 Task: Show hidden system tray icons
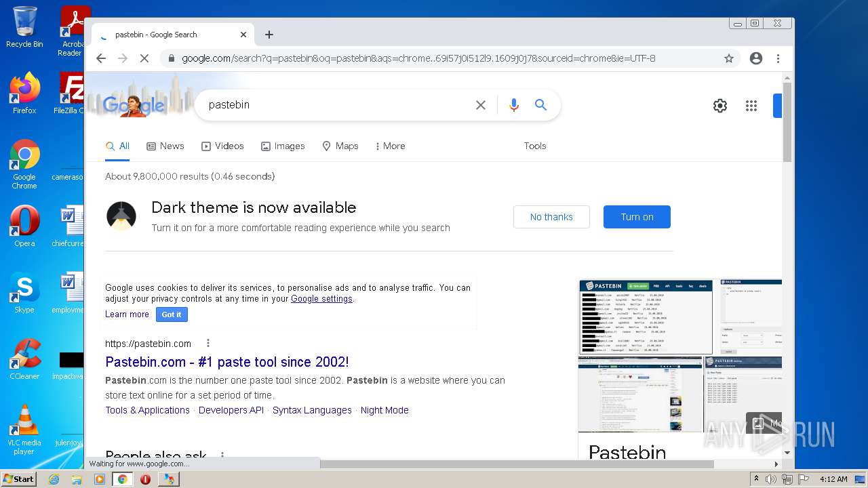point(757,479)
